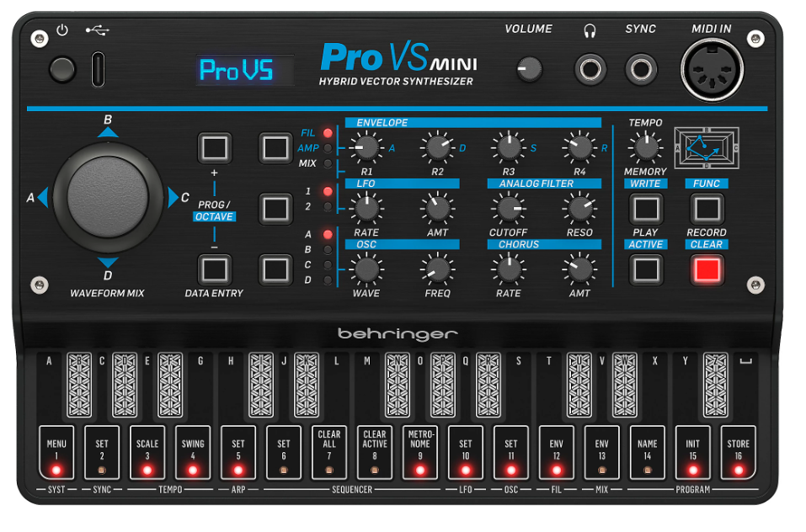Click the SWING 4 key
This screenshot has width=806, height=532.
point(193,452)
